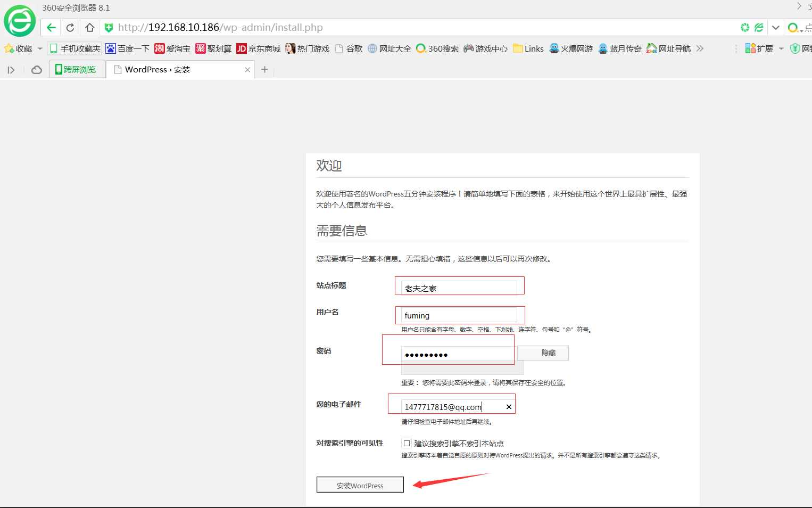
Task: Open the 网址大全 bookmark
Action: click(390, 48)
